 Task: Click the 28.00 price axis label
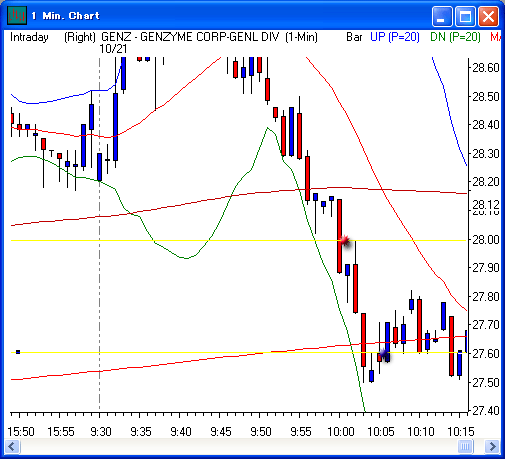[486, 240]
